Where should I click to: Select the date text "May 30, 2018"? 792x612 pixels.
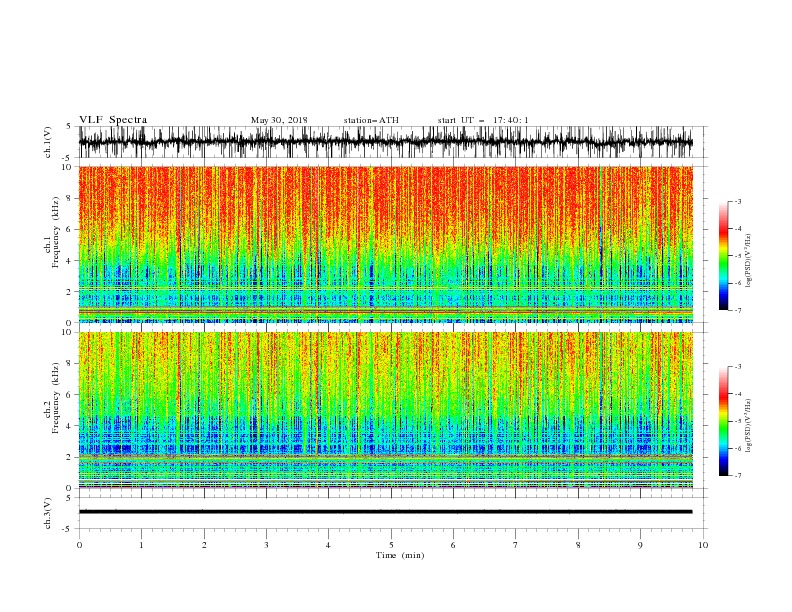(279, 120)
